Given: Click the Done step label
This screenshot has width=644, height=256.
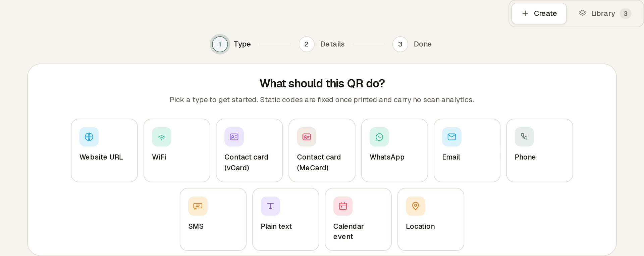Looking at the screenshot, I should pyautogui.click(x=423, y=44).
